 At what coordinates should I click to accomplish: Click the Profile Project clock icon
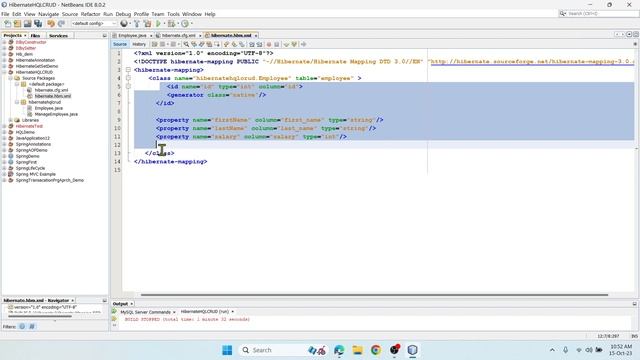pos(185,24)
